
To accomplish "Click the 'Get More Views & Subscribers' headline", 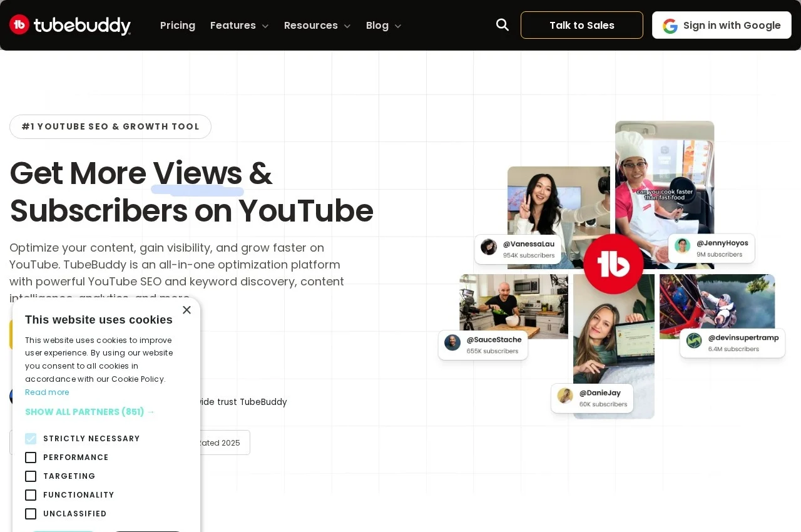I will (x=191, y=192).
